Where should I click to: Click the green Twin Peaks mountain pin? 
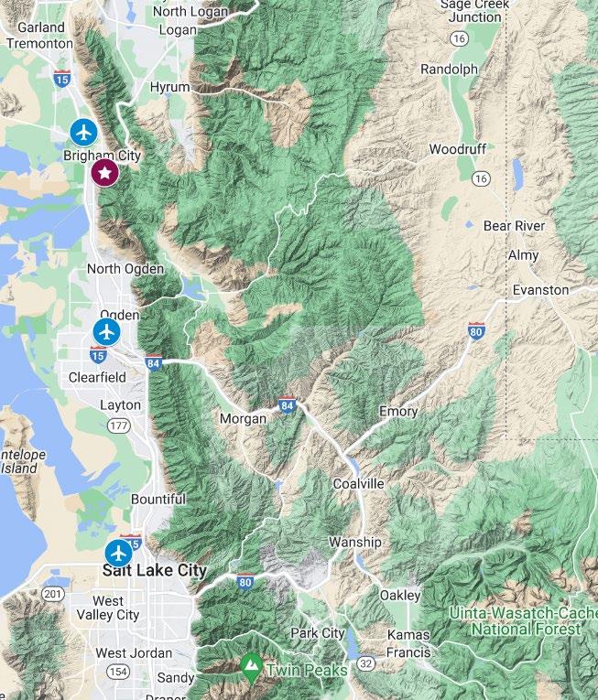(251, 668)
